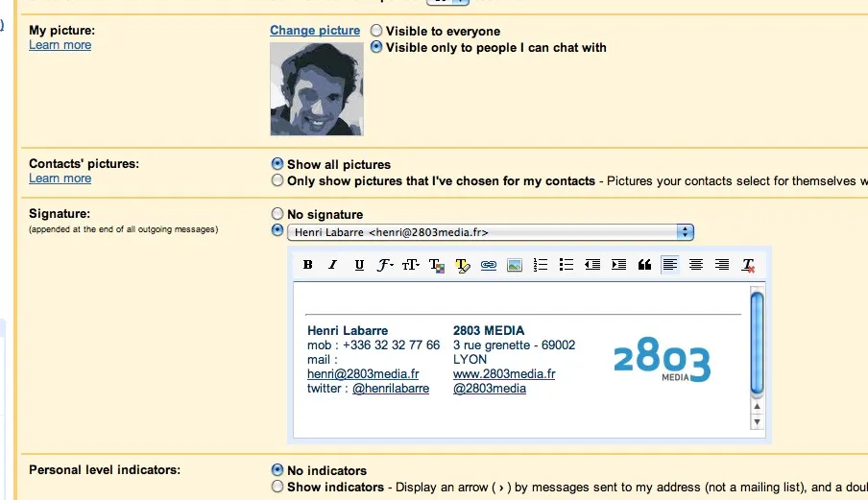Click the signature editor scrollbar thumb
This screenshot has height=500, width=868.
757,343
